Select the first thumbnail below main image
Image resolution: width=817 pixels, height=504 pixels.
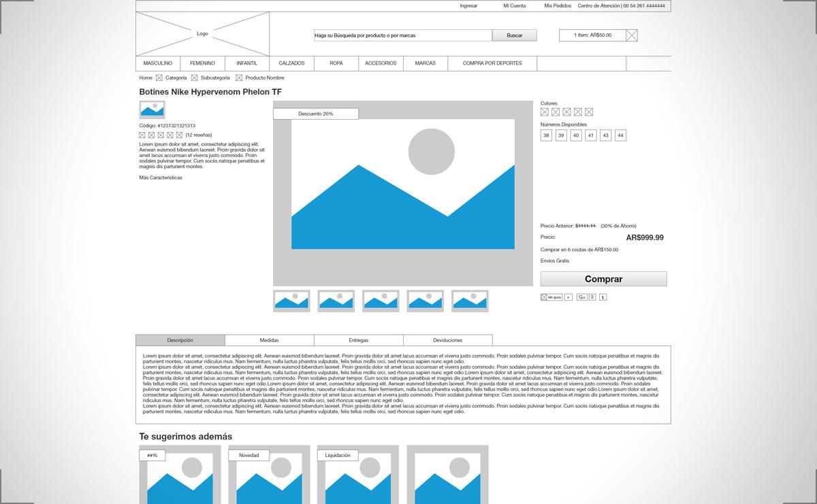coord(291,301)
